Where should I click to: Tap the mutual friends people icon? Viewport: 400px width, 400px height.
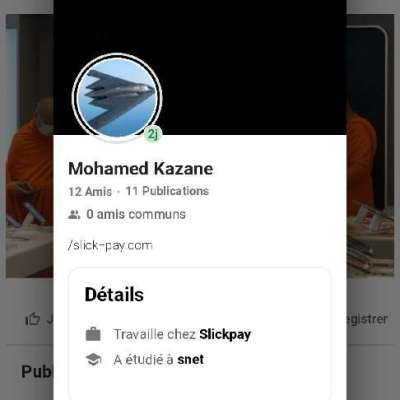[74, 214]
